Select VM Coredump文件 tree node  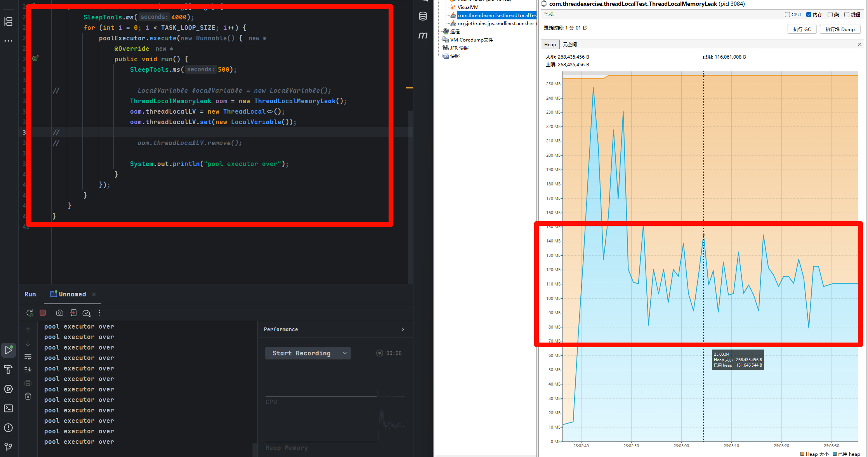(471, 40)
